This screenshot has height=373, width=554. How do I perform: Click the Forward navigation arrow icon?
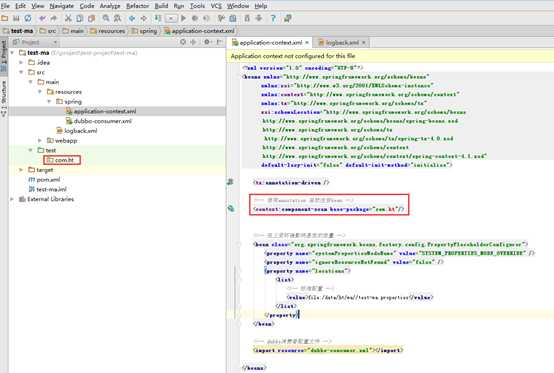pyautogui.click(x=143, y=18)
